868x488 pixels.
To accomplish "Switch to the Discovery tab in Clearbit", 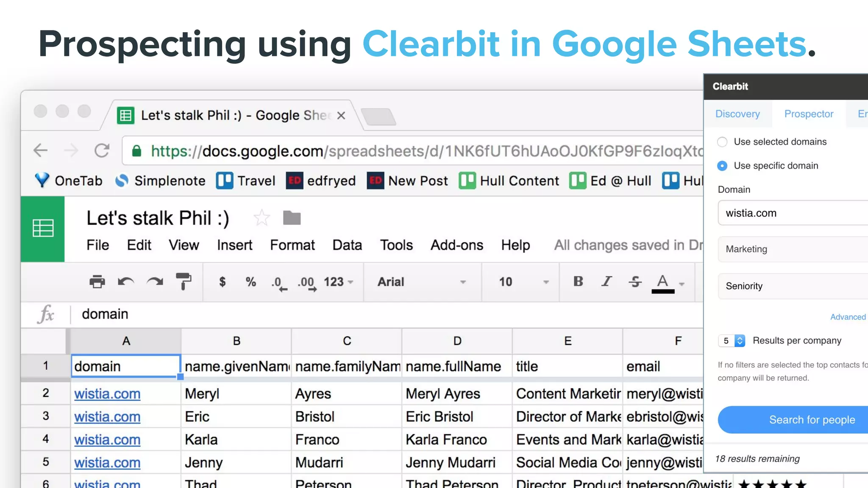I will click(737, 114).
